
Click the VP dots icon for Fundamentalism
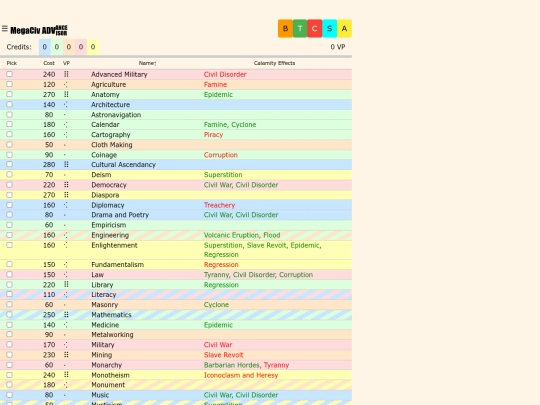pyautogui.click(x=66, y=264)
